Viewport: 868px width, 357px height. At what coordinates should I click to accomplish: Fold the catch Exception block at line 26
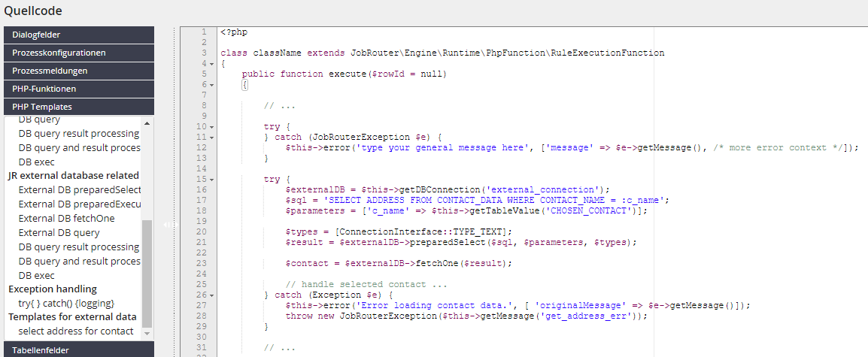point(213,295)
